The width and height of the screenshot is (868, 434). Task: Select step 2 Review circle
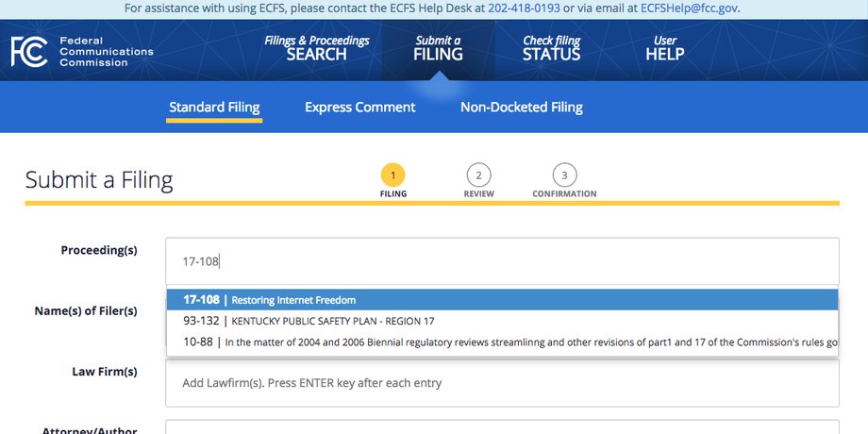pyautogui.click(x=479, y=175)
